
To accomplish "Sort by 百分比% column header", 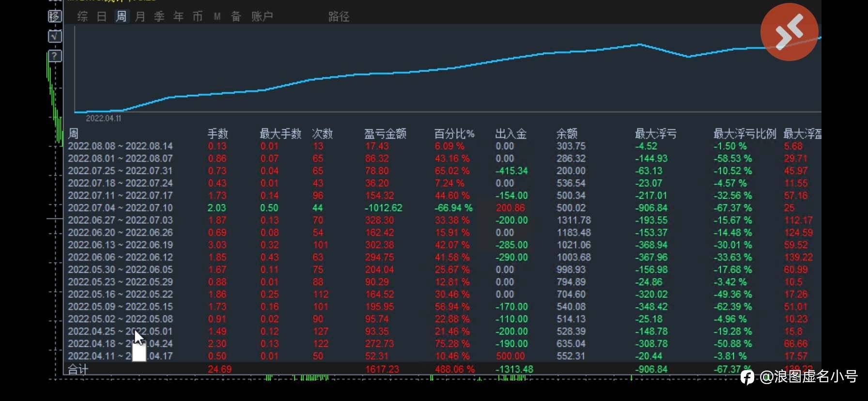I will pyautogui.click(x=454, y=134).
